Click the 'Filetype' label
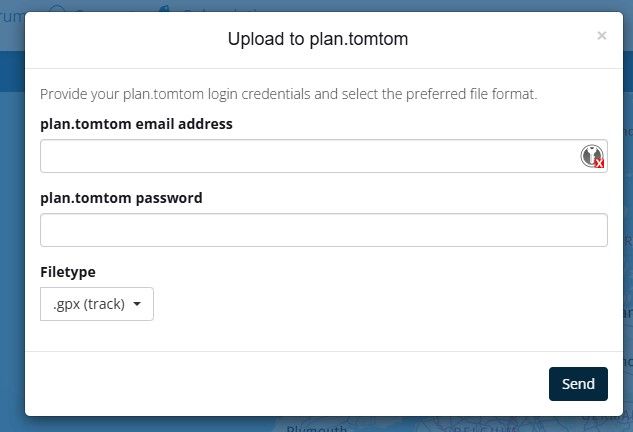 coord(68,272)
